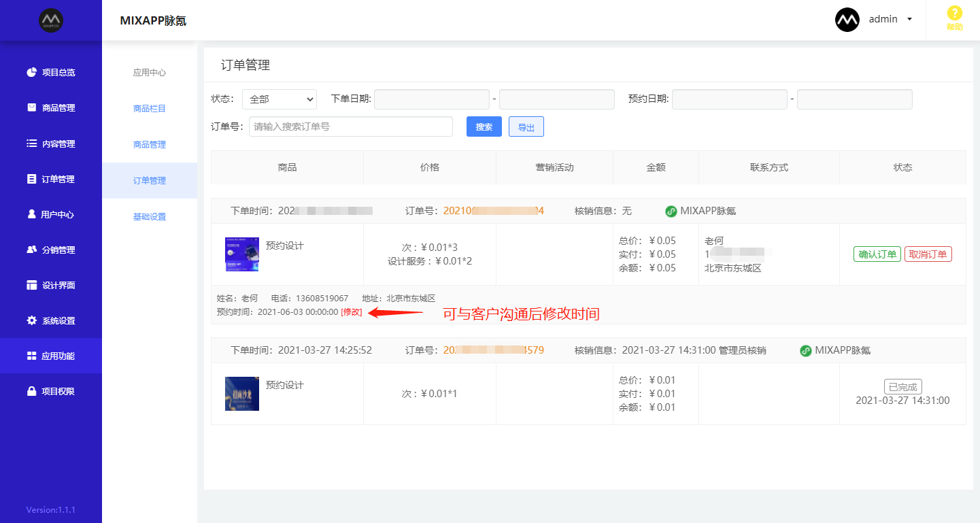The width and height of the screenshot is (980, 523).
Task: Open the admin account dropdown arrow
Action: [910, 19]
